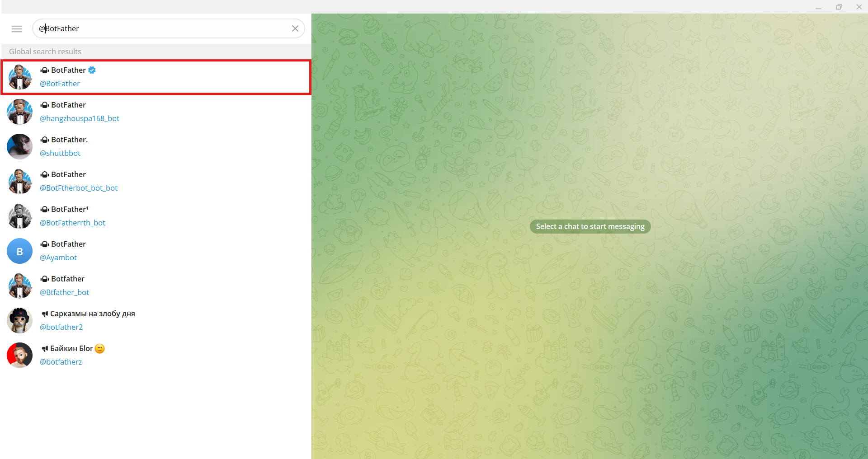The image size is (868, 459).
Task: Open the hamburger main menu
Action: (17, 29)
